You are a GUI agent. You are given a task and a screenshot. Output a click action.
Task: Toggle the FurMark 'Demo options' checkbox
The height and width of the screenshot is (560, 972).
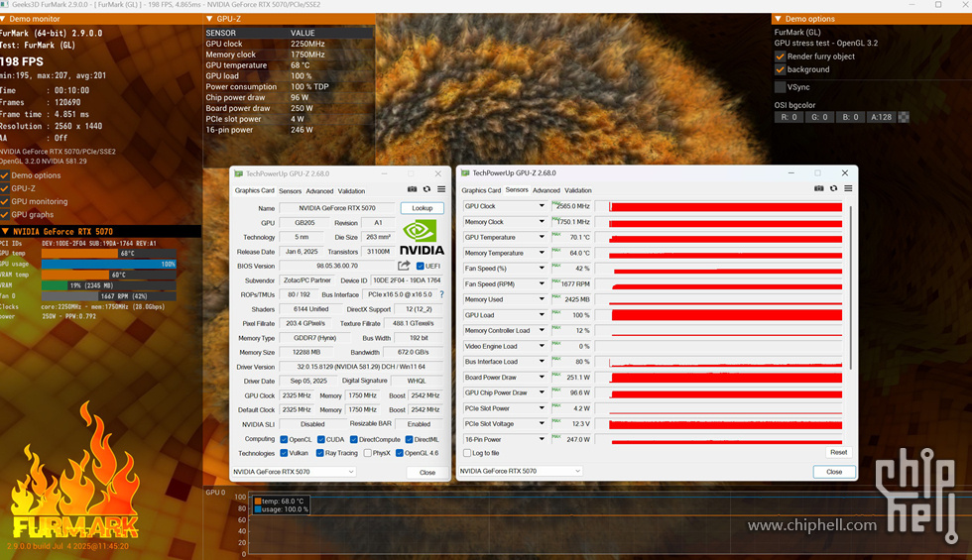pyautogui.click(x=5, y=175)
